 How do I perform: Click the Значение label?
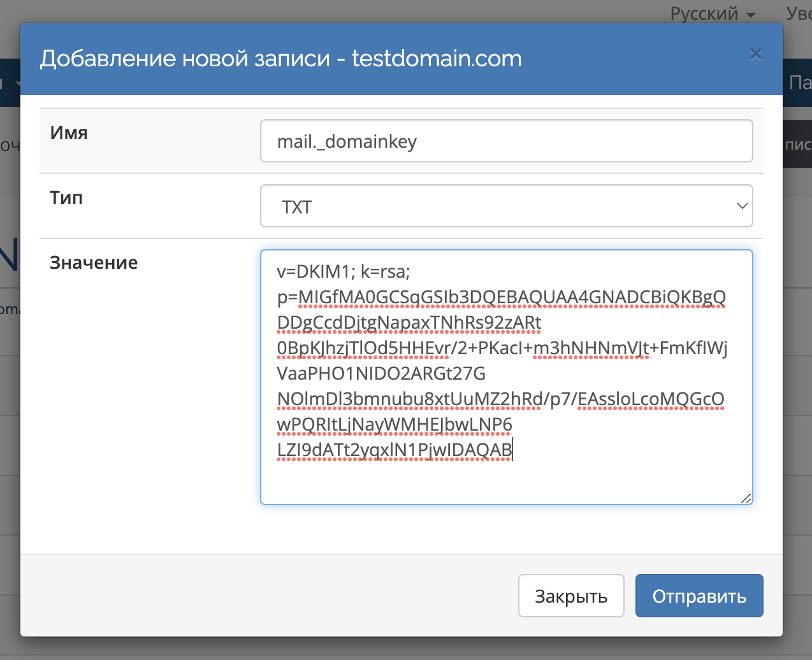point(94,262)
